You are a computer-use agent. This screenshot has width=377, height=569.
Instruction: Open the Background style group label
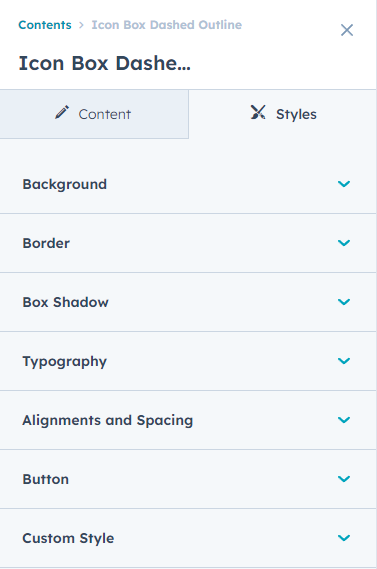65,184
